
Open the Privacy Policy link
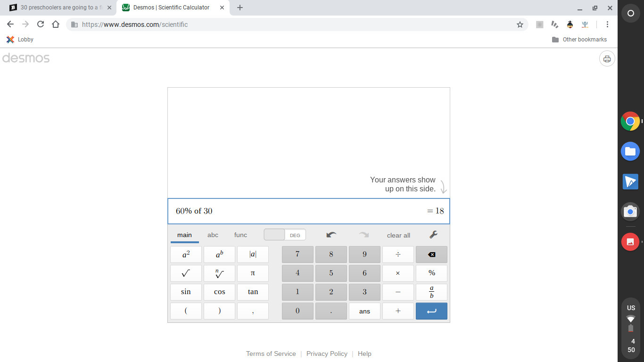pyautogui.click(x=327, y=354)
